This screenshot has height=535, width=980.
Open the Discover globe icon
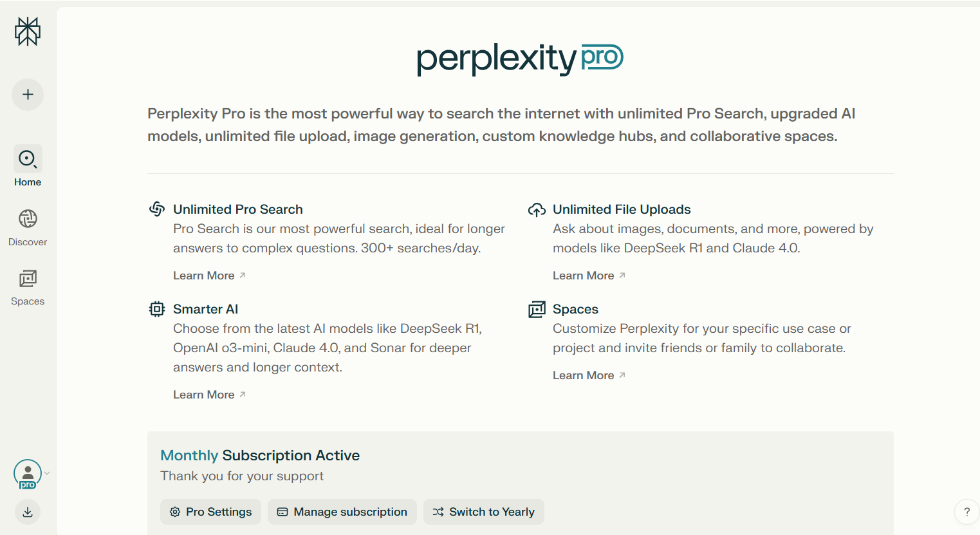[x=28, y=219]
